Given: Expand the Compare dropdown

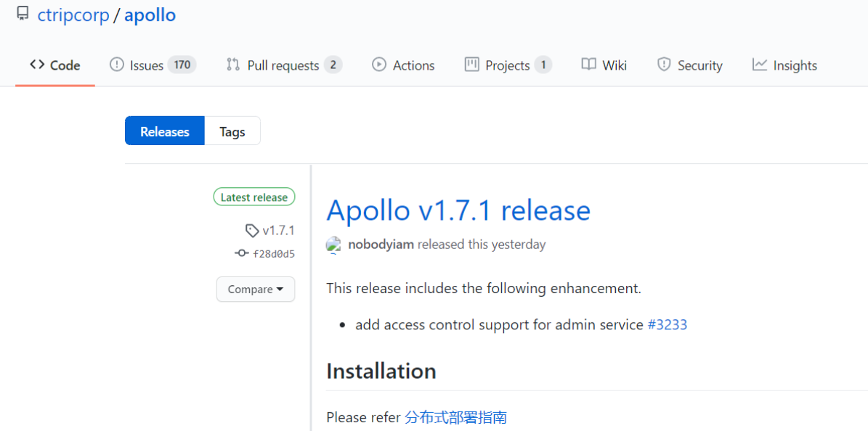Looking at the screenshot, I should pos(256,289).
